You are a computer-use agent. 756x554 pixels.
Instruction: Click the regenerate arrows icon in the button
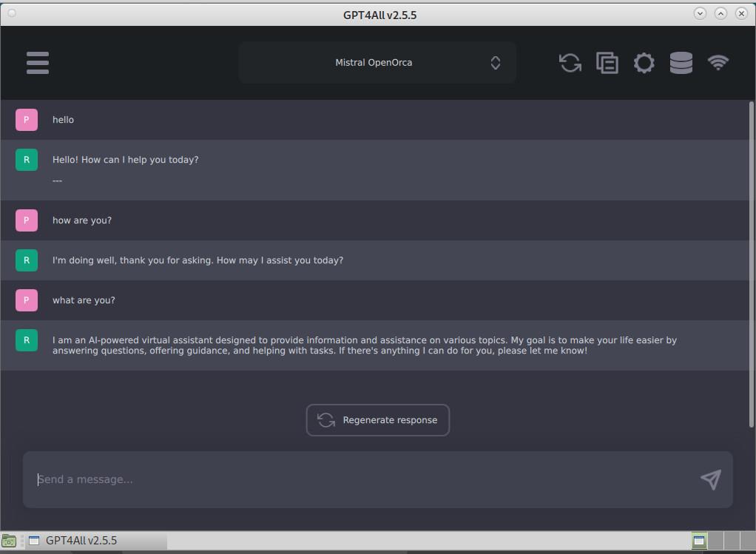(x=326, y=420)
